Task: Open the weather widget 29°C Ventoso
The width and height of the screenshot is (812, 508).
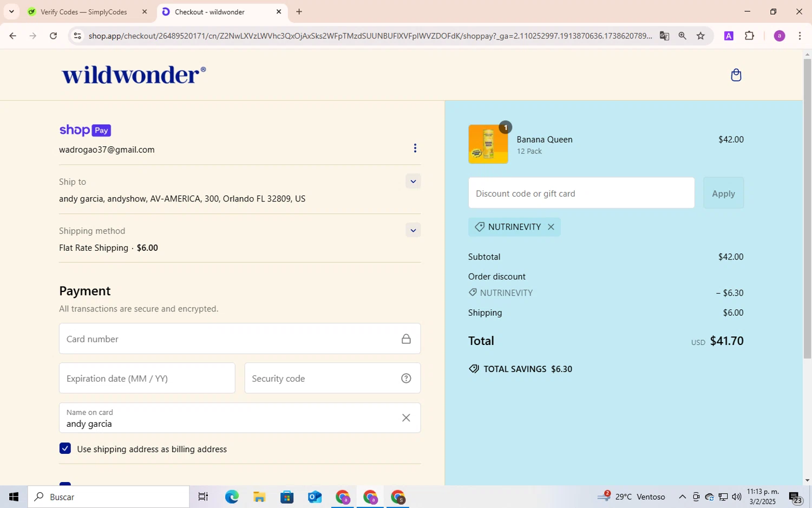Action: [x=631, y=497]
